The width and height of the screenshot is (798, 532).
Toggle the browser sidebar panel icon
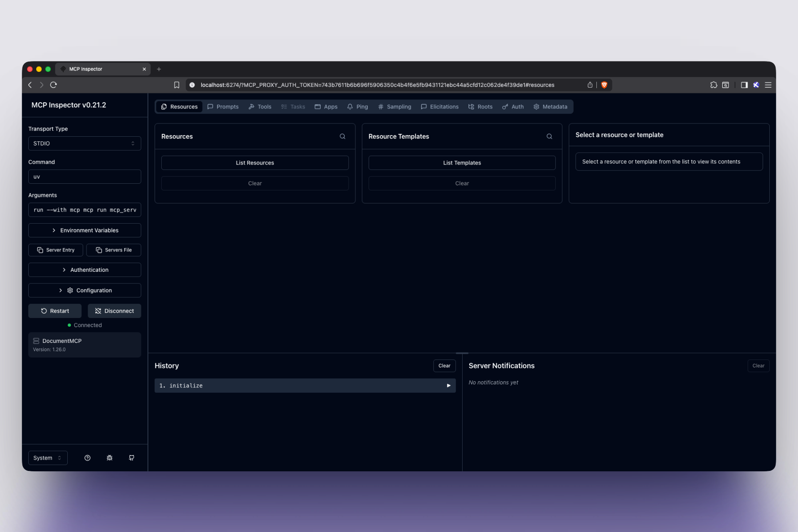tap(744, 85)
